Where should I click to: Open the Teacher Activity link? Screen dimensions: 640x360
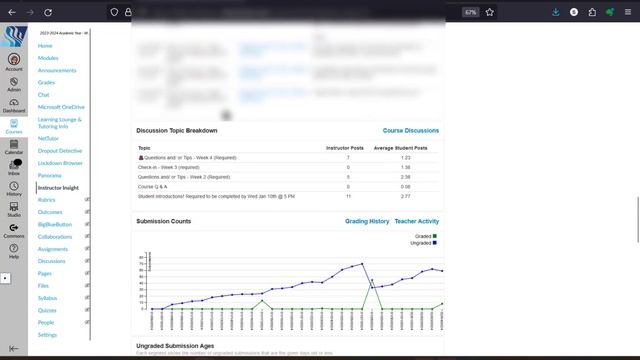tap(417, 221)
